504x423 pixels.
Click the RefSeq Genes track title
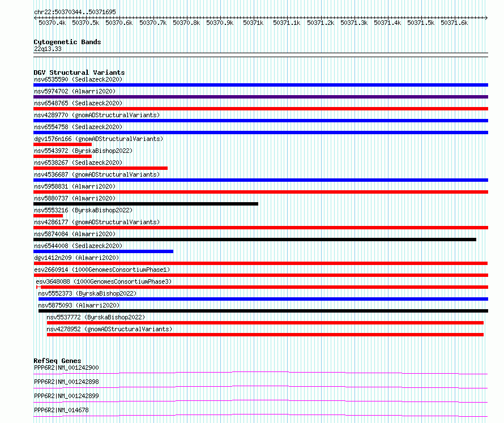(x=57, y=361)
